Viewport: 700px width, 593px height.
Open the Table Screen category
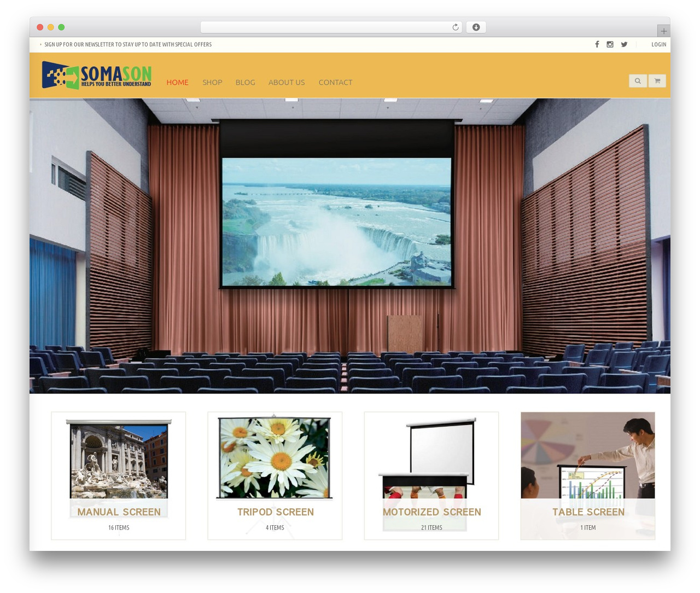[588, 512]
